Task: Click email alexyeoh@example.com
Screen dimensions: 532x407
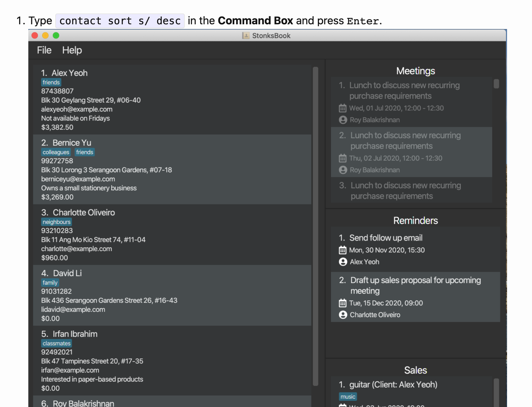Action: click(77, 109)
